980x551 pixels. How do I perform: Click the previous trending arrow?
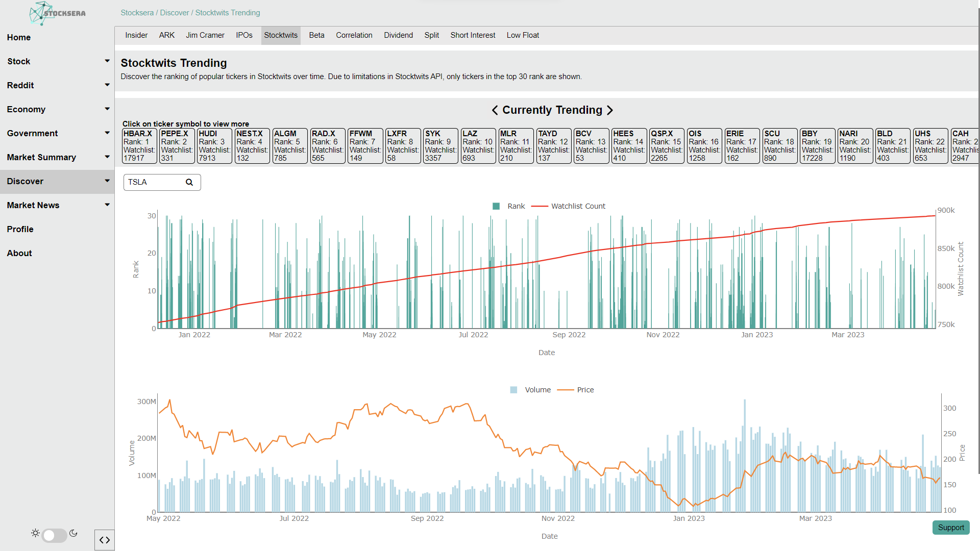(x=494, y=110)
